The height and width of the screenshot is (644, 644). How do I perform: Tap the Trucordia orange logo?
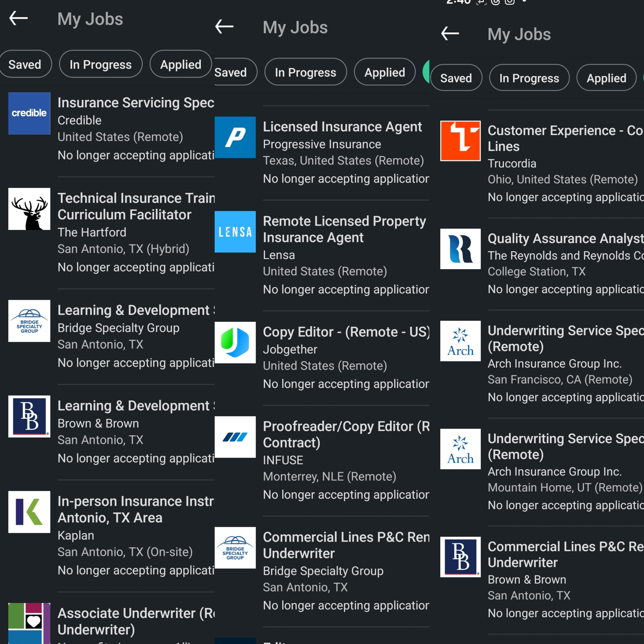pyautogui.click(x=460, y=141)
